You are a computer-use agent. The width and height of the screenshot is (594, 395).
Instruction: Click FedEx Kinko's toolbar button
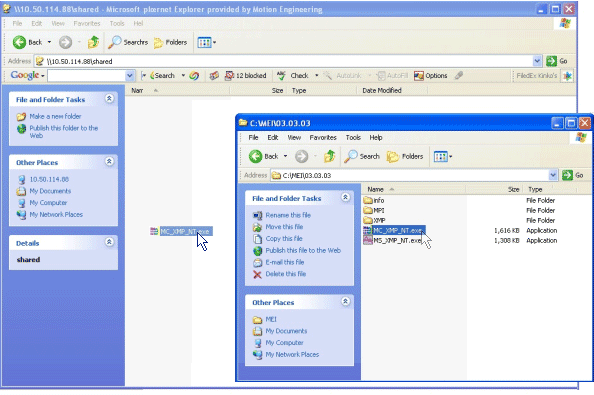click(536, 76)
